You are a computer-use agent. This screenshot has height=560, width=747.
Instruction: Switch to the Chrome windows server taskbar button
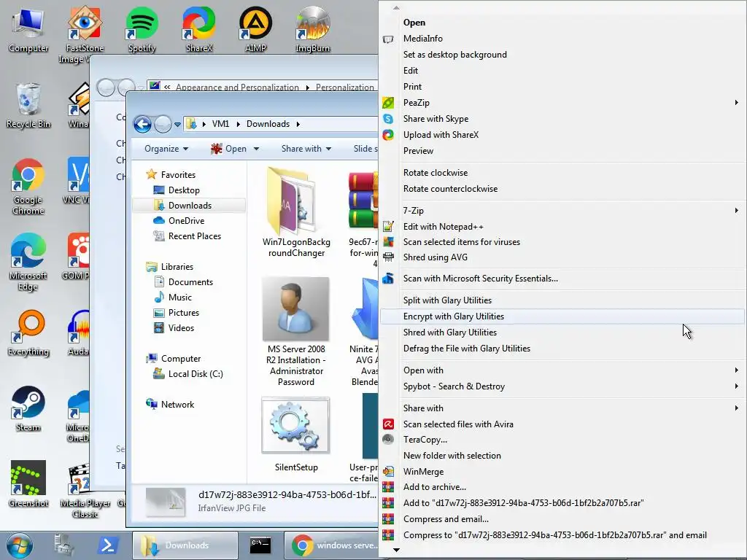[332, 545]
